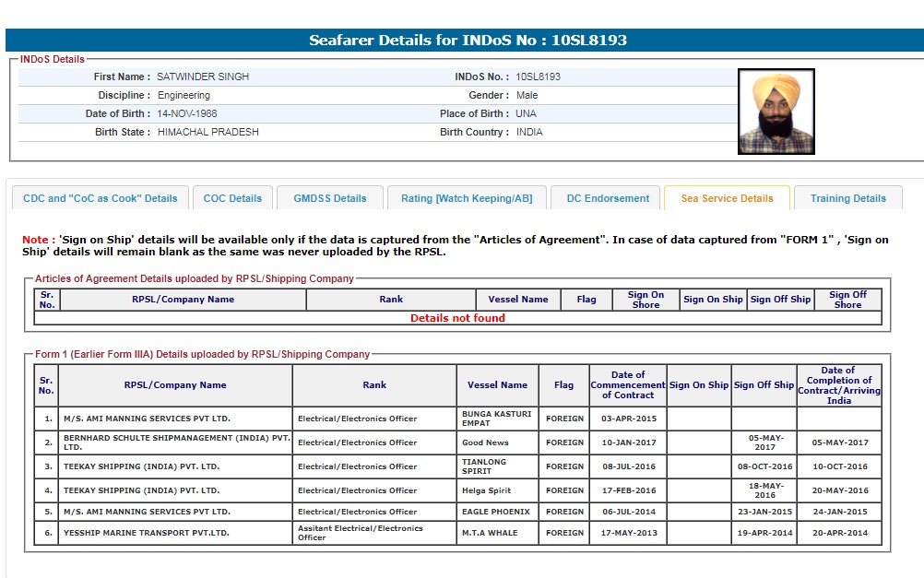The width and height of the screenshot is (924, 578).
Task: Select the Rating [Watch Keeping/AB] tab
Action: click(467, 198)
